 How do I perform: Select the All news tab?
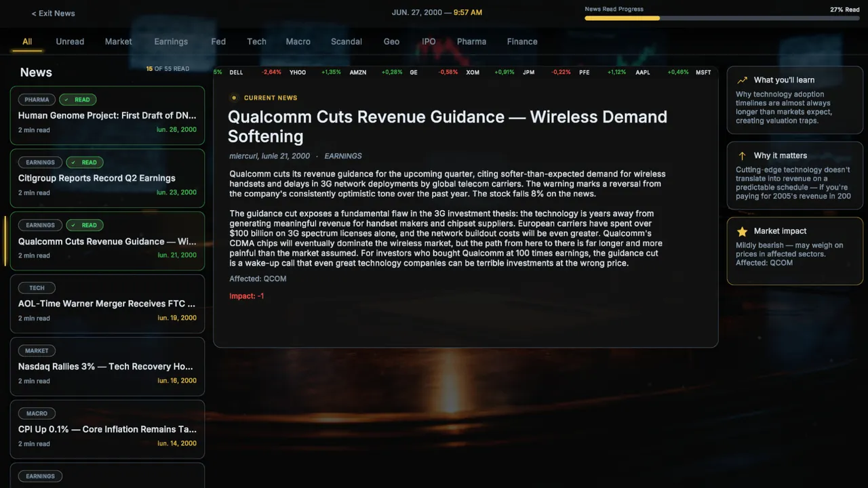[27, 41]
